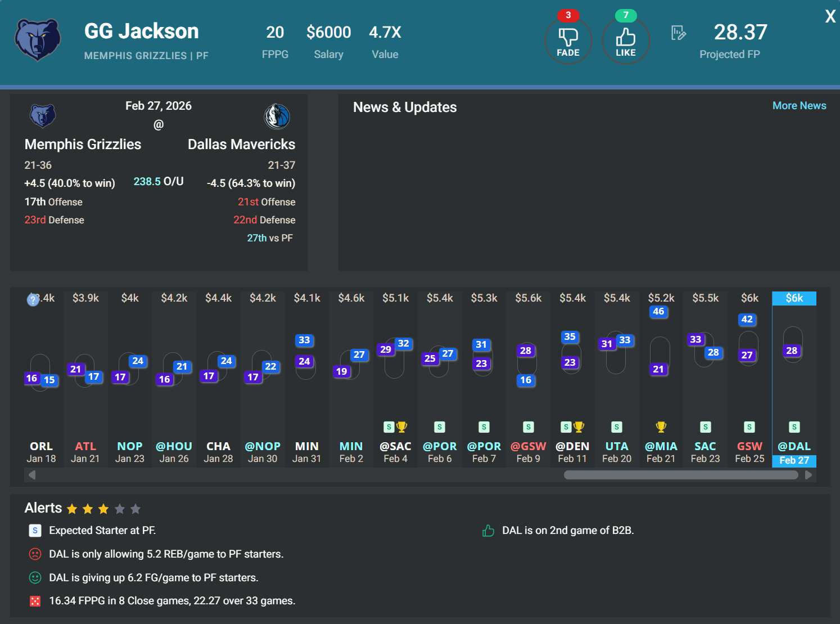Close the GG Jackson player card

click(830, 16)
